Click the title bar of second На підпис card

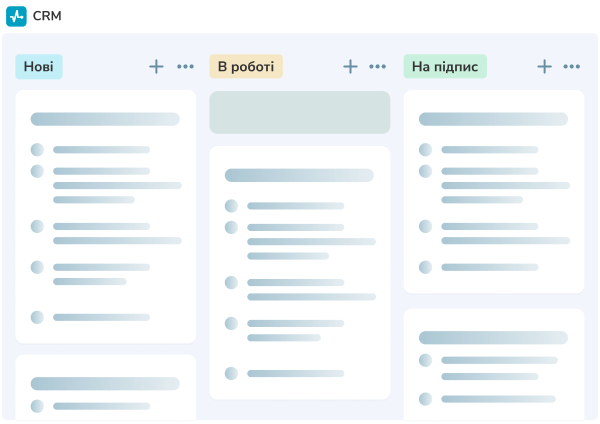tap(493, 338)
